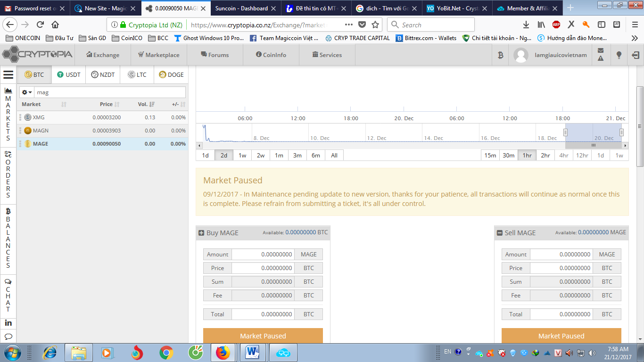Select the 3m chart range button
This screenshot has width=644, height=362.
[297, 155]
